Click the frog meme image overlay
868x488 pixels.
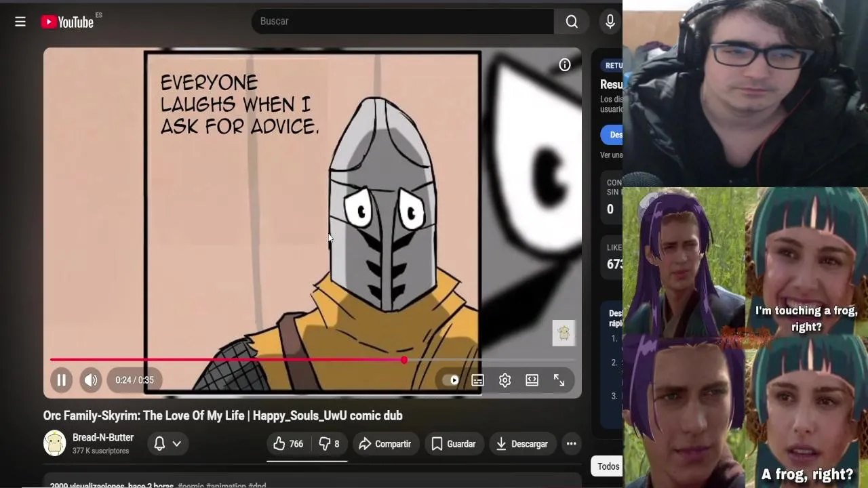(x=745, y=338)
